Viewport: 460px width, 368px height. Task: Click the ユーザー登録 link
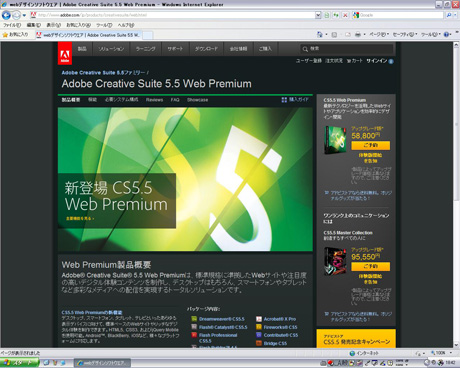309,61
